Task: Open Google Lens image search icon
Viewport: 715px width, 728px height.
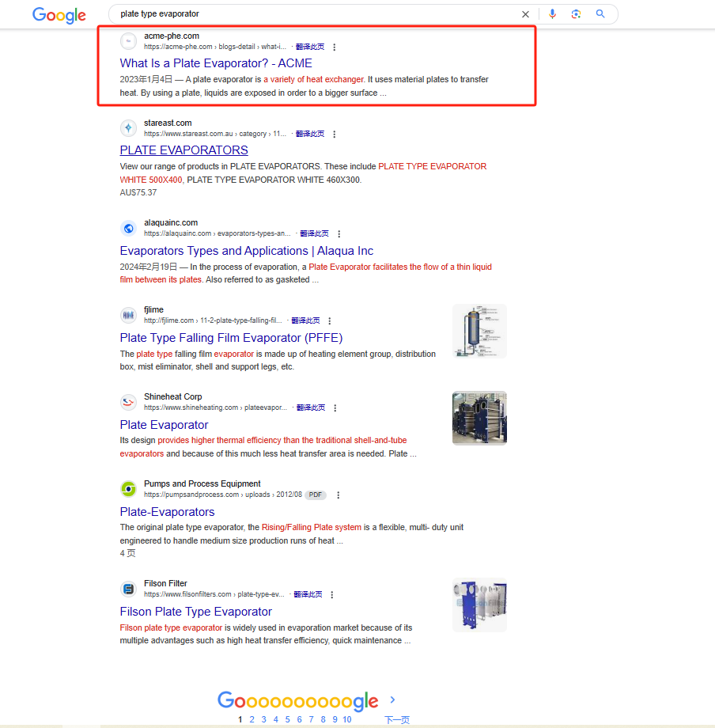Action: coord(576,14)
